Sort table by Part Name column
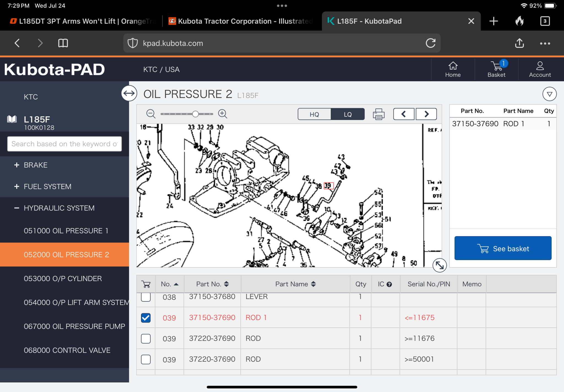Viewport: 564px width, 392px height. (x=295, y=284)
